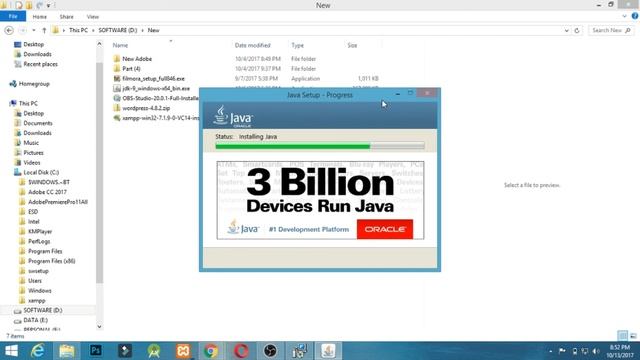Open Documents in the navigation pane
This screenshot has width=640, height=360.
[38, 123]
